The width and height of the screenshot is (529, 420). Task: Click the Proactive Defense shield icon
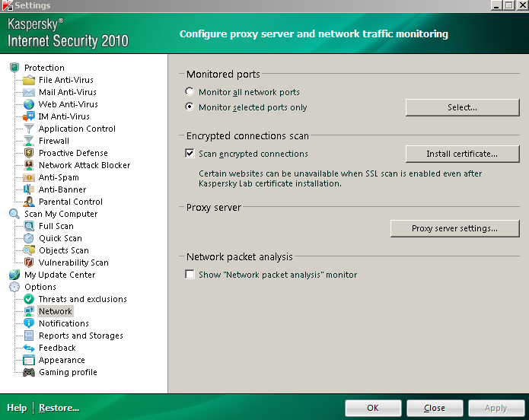click(29, 153)
